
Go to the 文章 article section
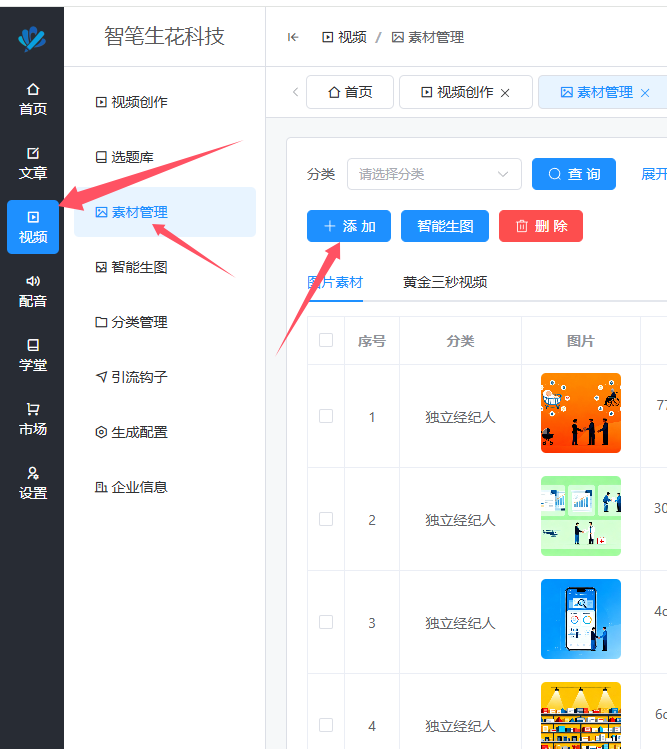33,163
